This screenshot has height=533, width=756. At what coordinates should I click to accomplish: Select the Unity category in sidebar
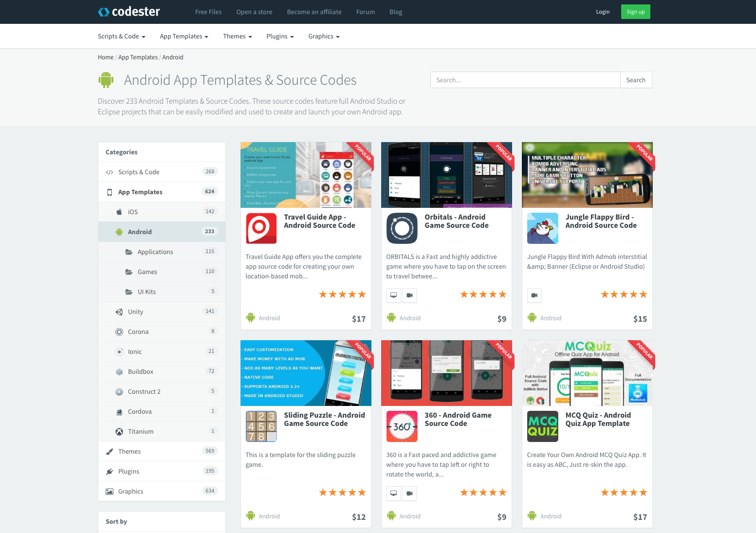point(135,312)
